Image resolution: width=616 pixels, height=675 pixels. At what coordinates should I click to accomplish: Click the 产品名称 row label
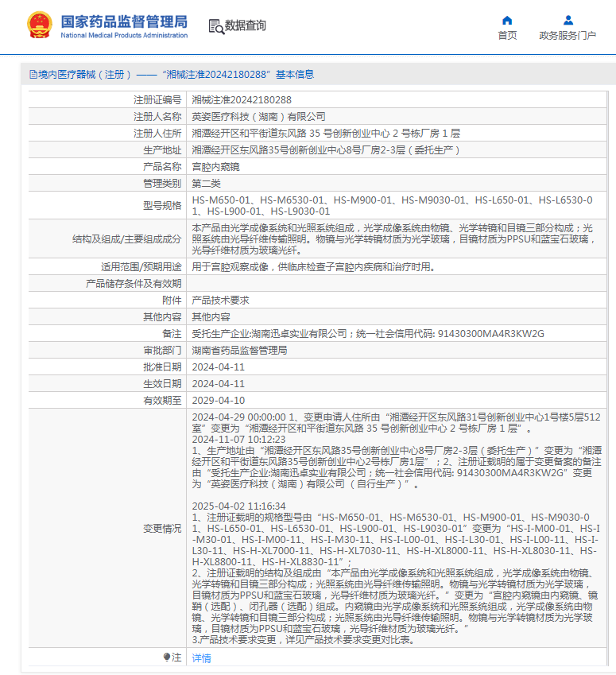162,167
